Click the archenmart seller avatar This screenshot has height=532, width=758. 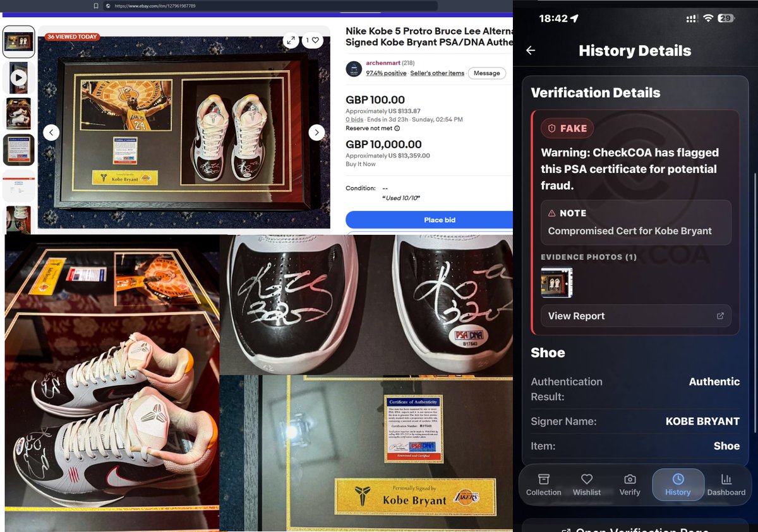pyautogui.click(x=354, y=68)
